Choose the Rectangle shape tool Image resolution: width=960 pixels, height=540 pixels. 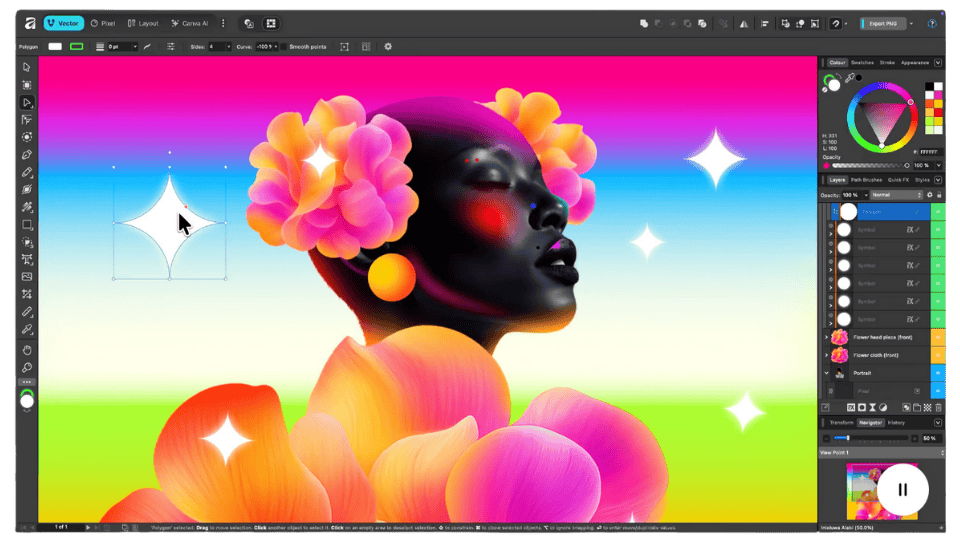point(27,225)
